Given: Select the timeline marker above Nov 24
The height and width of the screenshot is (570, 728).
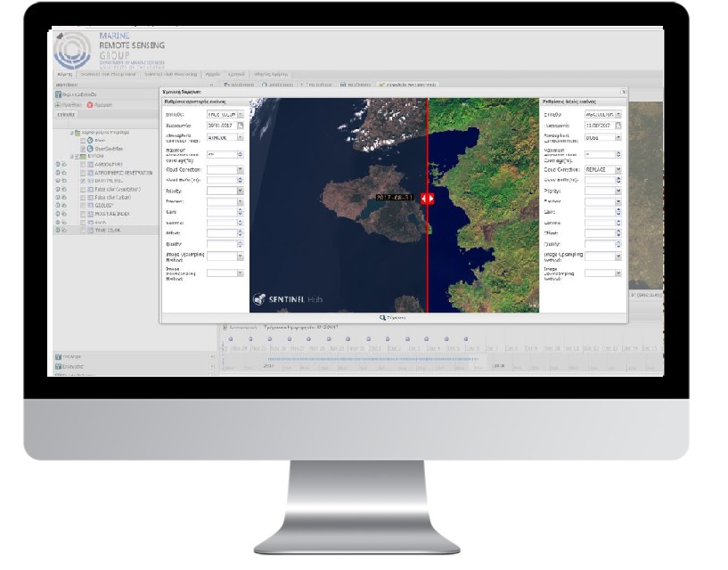Looking at the screenshot, I should (231, 339).
